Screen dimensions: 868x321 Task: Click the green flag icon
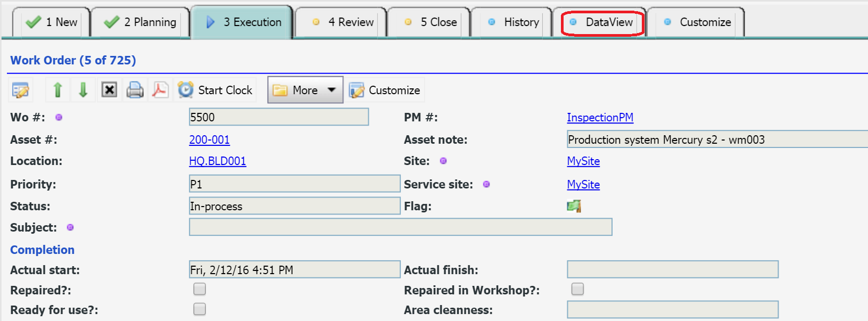574,206
